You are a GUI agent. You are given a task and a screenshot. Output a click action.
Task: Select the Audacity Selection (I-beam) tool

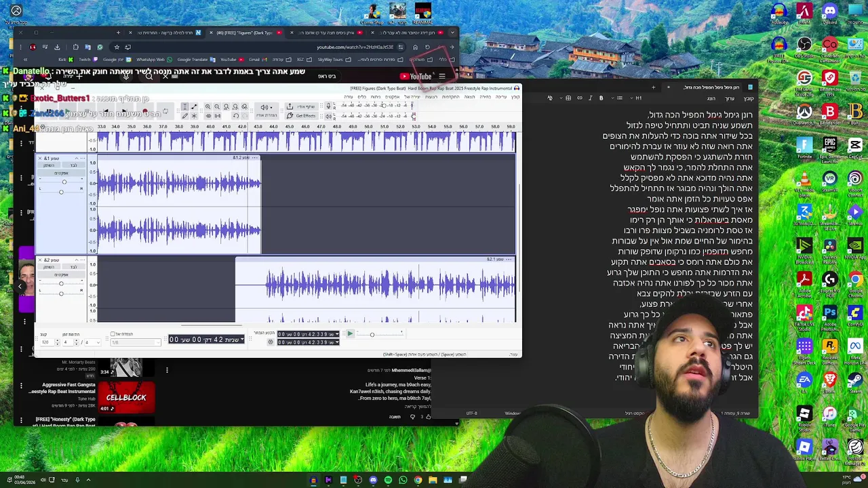[185, 106]
